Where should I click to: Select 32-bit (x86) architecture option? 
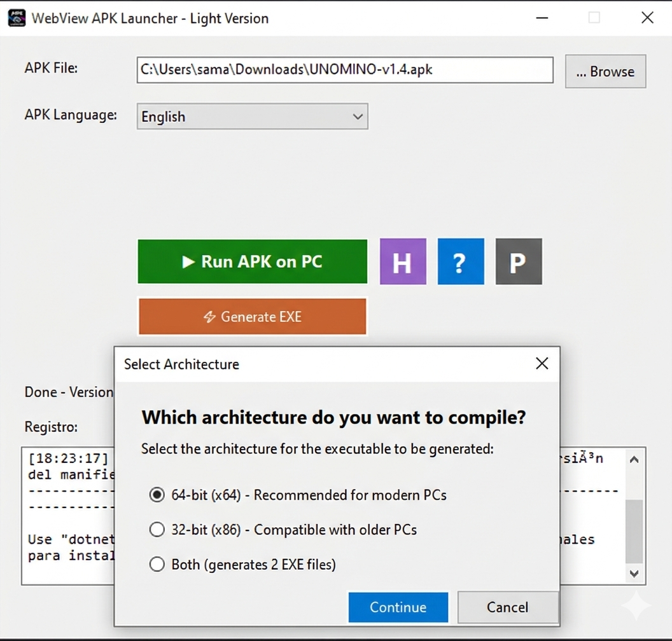pos(283,530)
